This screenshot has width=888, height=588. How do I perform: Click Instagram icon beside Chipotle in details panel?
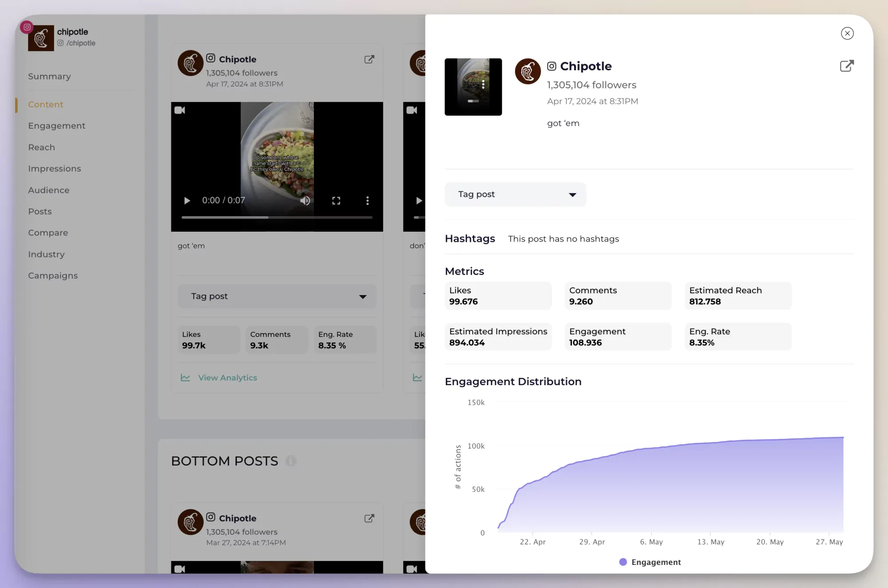[551, 66]
